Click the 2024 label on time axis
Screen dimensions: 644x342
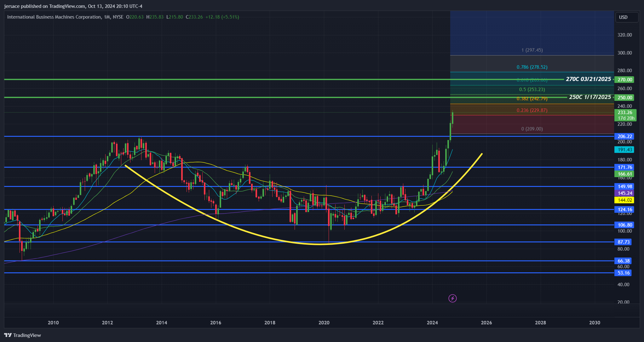click(432, 322)
